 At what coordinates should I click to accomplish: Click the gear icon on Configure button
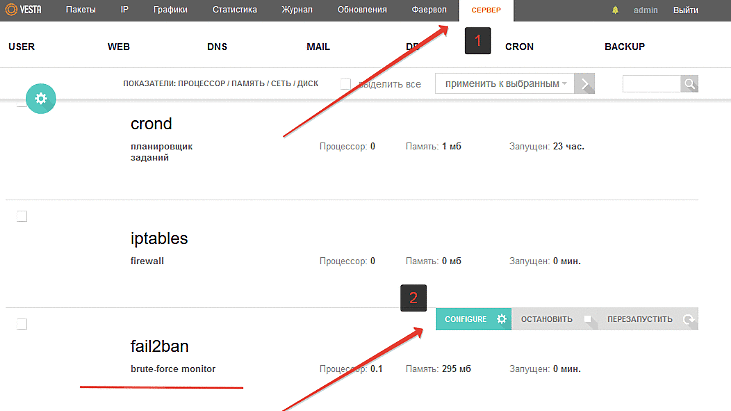coord(502,319)
